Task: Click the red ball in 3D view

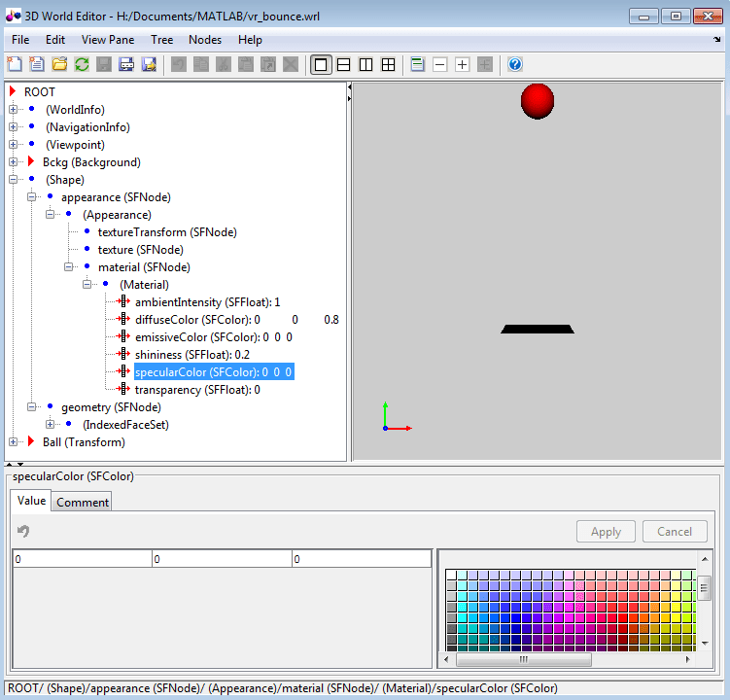Action: point(538,101)
